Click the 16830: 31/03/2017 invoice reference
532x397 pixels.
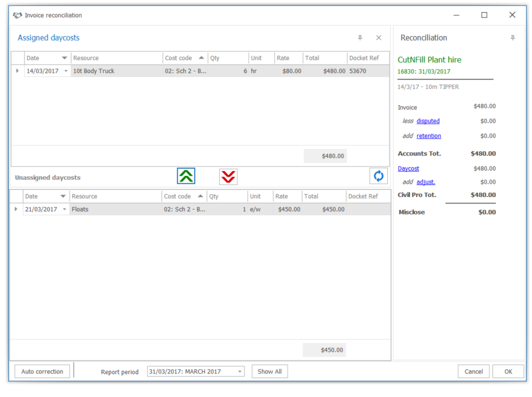pyautogui.click(x=424, y=71)
